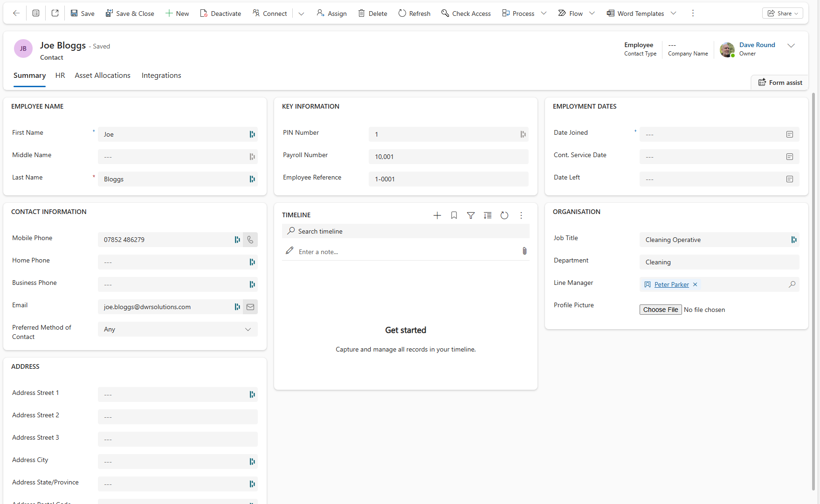Expand the Flow options

click(x=592, y=13)
